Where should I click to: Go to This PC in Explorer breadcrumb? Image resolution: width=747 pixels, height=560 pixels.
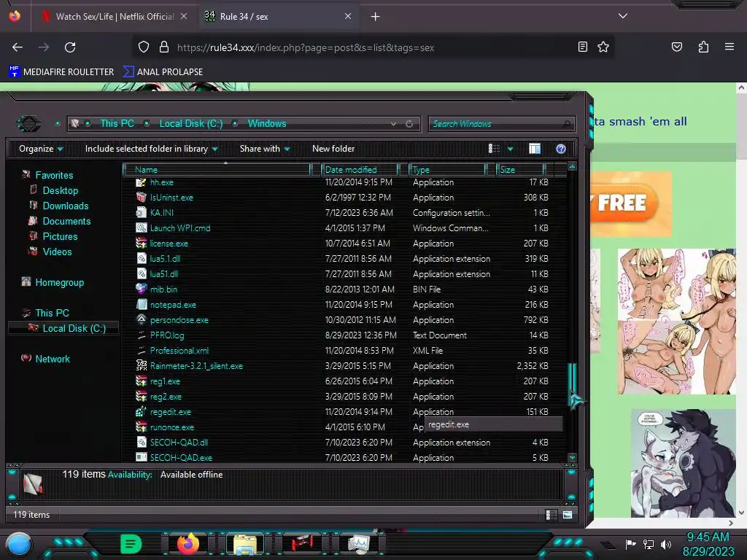click(117, 123)
